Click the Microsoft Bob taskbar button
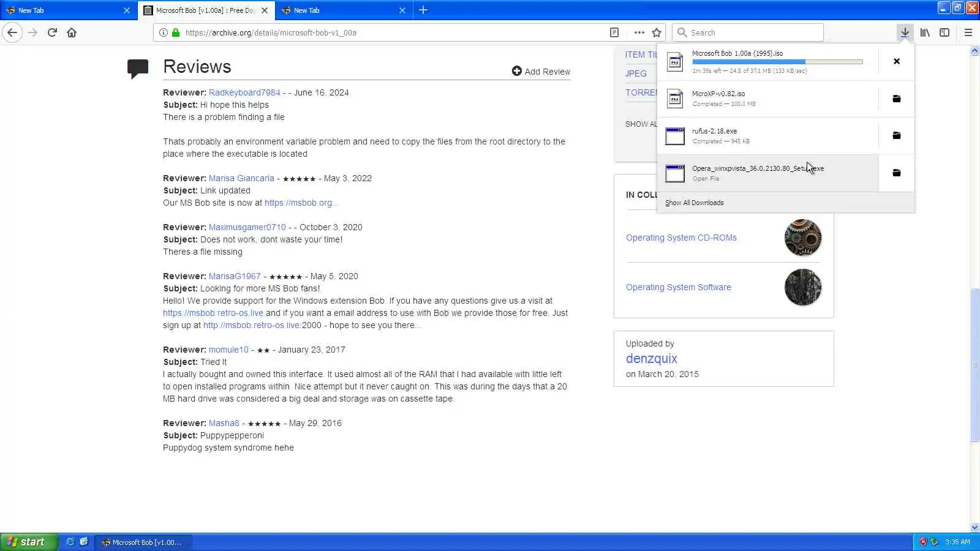980x551 pixels. [x=143, y=542]
